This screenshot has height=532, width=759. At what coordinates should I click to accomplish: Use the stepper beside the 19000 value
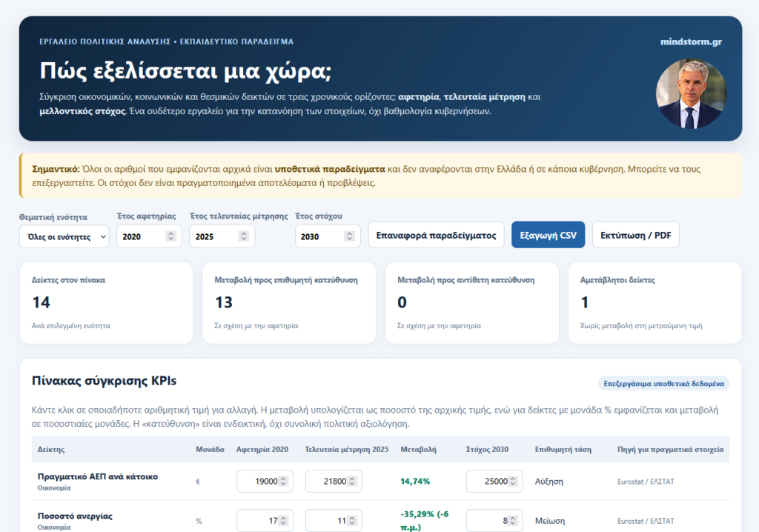coord(284,481)
